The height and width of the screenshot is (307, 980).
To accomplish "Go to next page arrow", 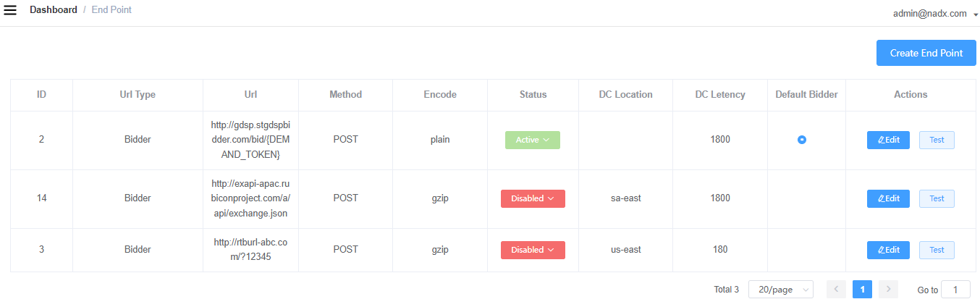I will [888, 290].
